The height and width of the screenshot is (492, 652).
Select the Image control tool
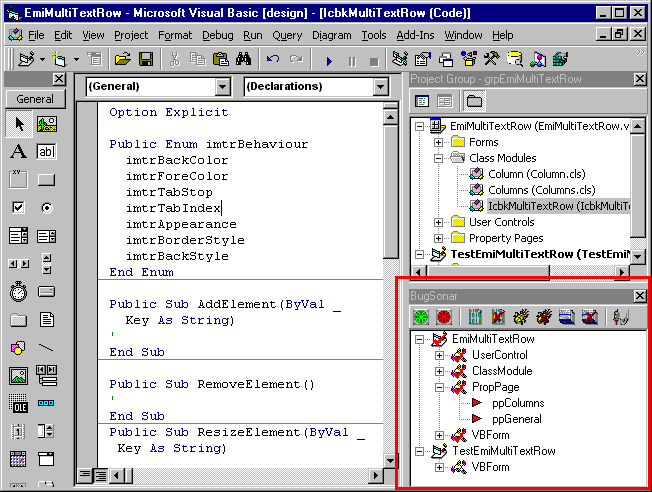(x=19, y=375)
